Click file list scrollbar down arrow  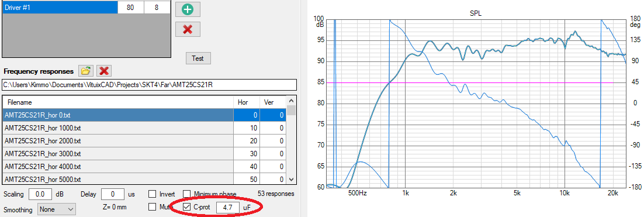(291, 180)
